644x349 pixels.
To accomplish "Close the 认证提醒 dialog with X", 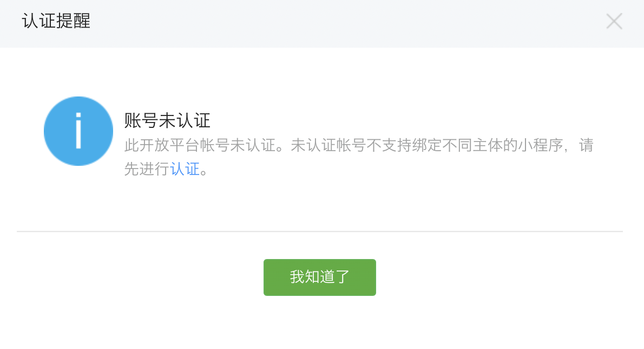I will click(x=614, y=21).
